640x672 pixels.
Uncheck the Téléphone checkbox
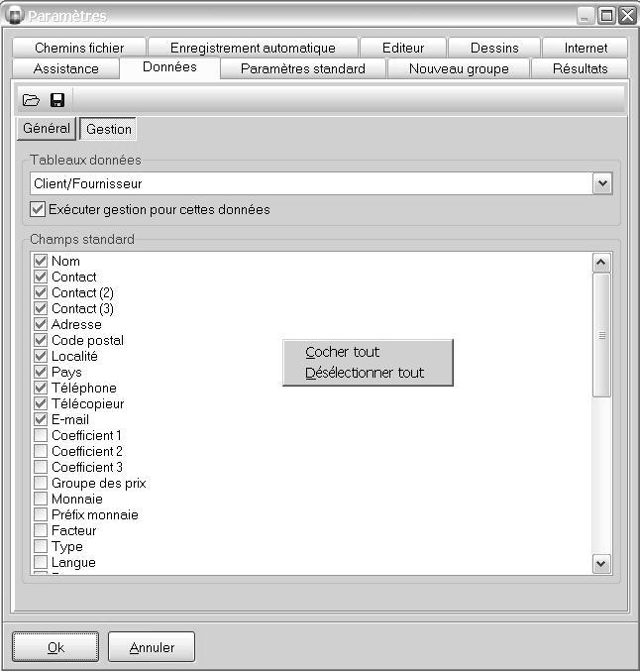[41, 388]
